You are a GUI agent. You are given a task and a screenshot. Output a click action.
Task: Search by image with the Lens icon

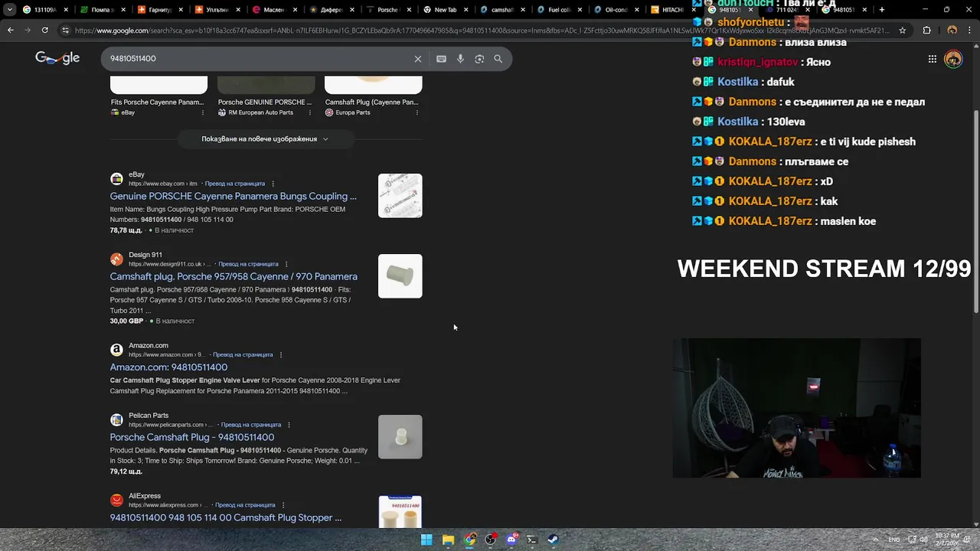coord(479,59)
